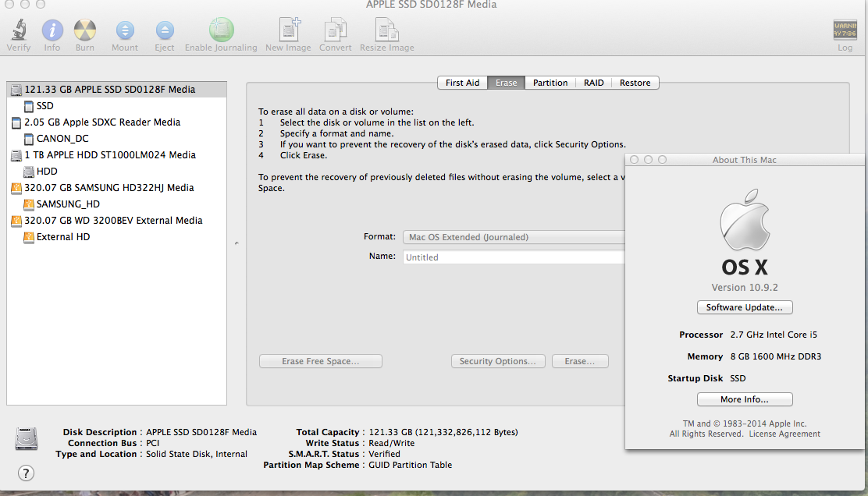
Task: Open the Format dropdown Mac OS Extended
Action: pos(514,237)
